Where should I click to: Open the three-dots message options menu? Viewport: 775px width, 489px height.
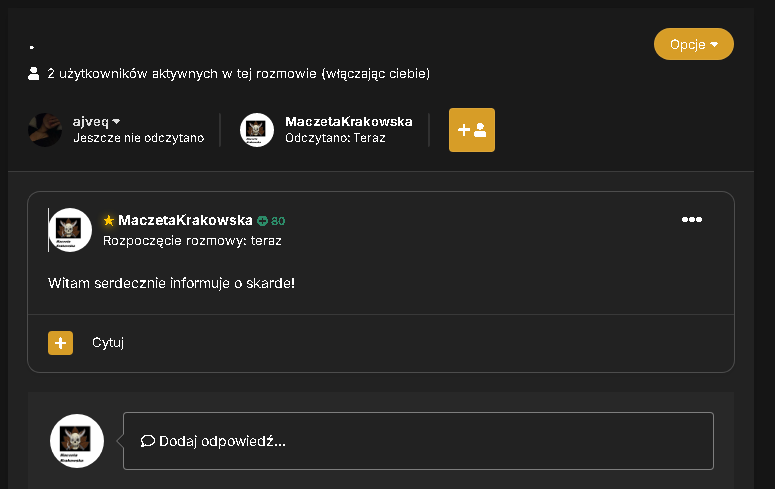tap(691, 220)
